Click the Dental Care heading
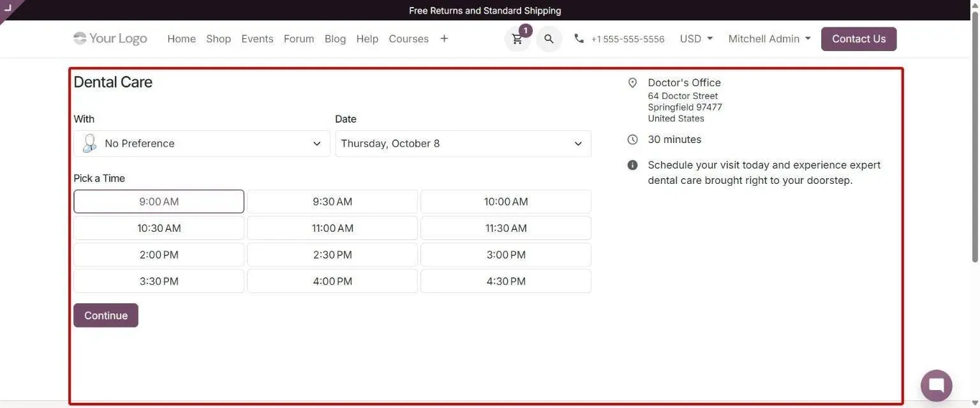This screenshot has height=408, width=980. (113, 82)
